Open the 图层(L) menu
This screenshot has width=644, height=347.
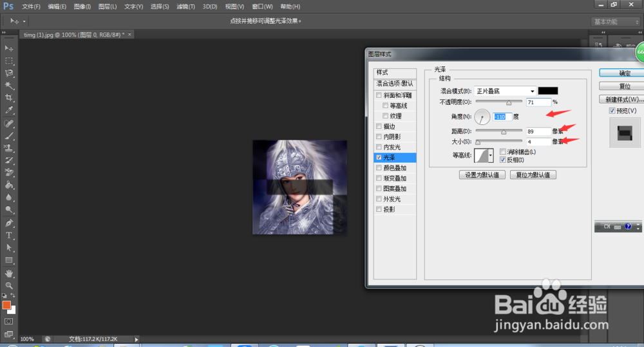[x=108, y=6]
